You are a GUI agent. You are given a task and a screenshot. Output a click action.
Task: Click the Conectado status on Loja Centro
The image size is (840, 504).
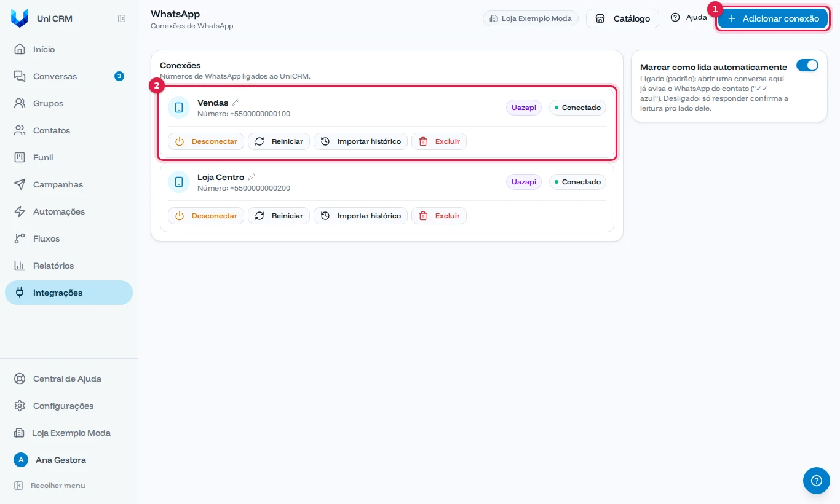[x=577, y=182]
